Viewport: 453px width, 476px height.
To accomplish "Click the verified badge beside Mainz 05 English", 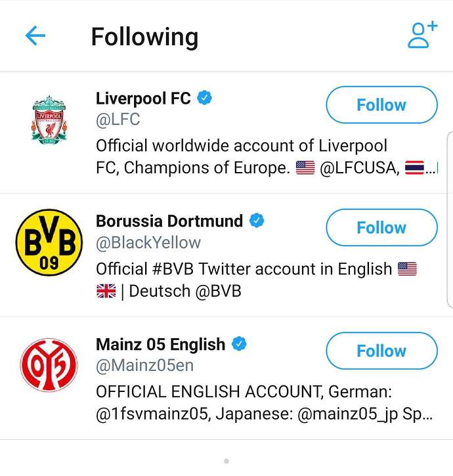I will (x=239, y=343).
